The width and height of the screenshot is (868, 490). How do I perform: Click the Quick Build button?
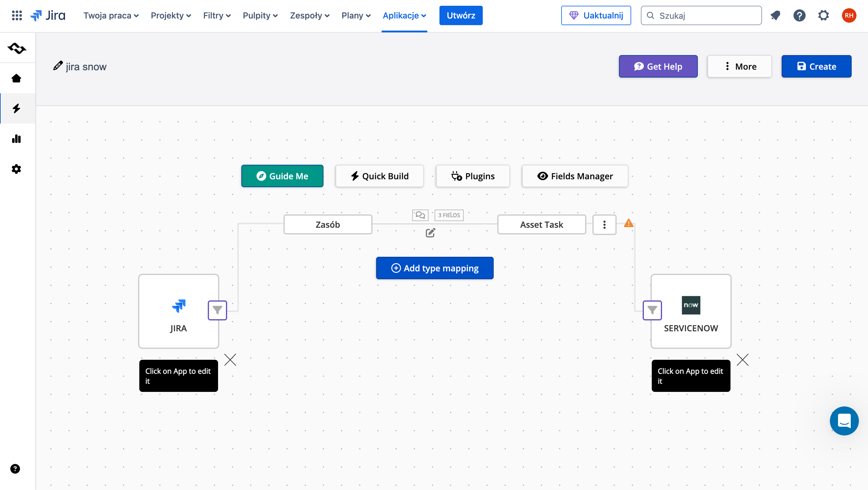380,176
